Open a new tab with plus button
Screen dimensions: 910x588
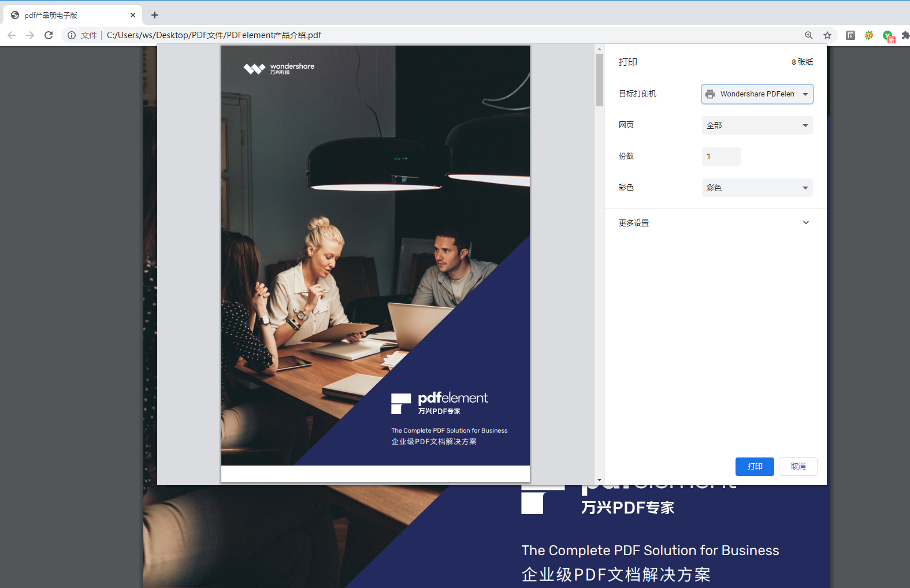pos(155,15)
